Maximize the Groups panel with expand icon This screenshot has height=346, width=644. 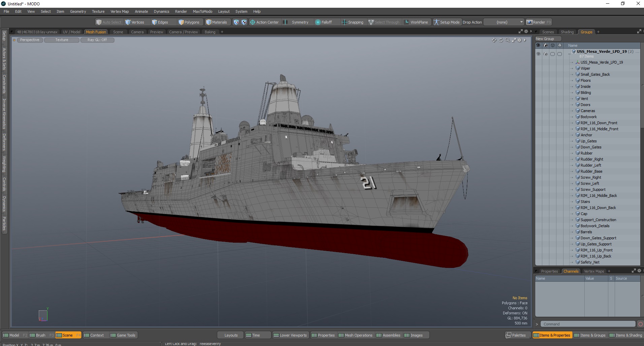point(639,31)
